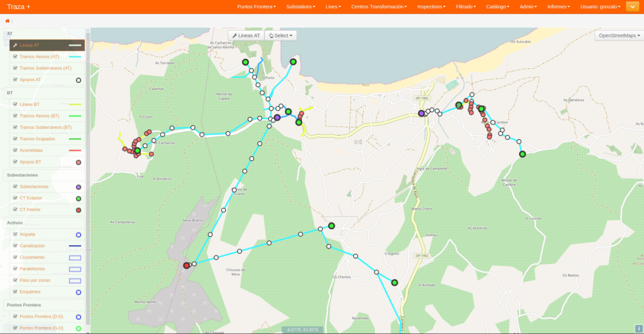Click the green CT Exterior legend circle
This screenshot has width=644, height=334.
(x=78, y=198)
